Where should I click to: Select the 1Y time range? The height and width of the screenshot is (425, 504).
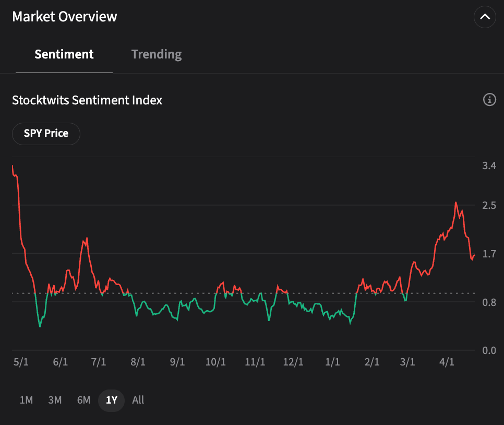click(x=111, y=400)
